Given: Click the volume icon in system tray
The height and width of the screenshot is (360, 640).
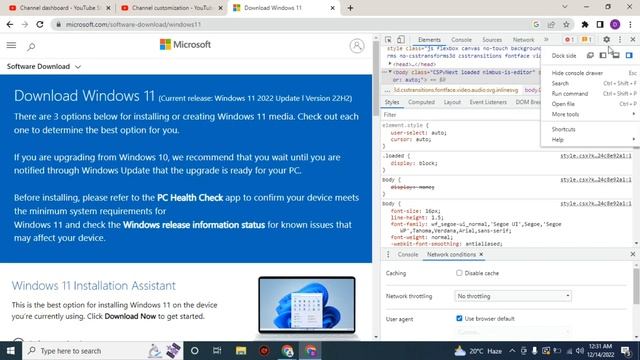Looking at the screenshot, I should 580,351.
